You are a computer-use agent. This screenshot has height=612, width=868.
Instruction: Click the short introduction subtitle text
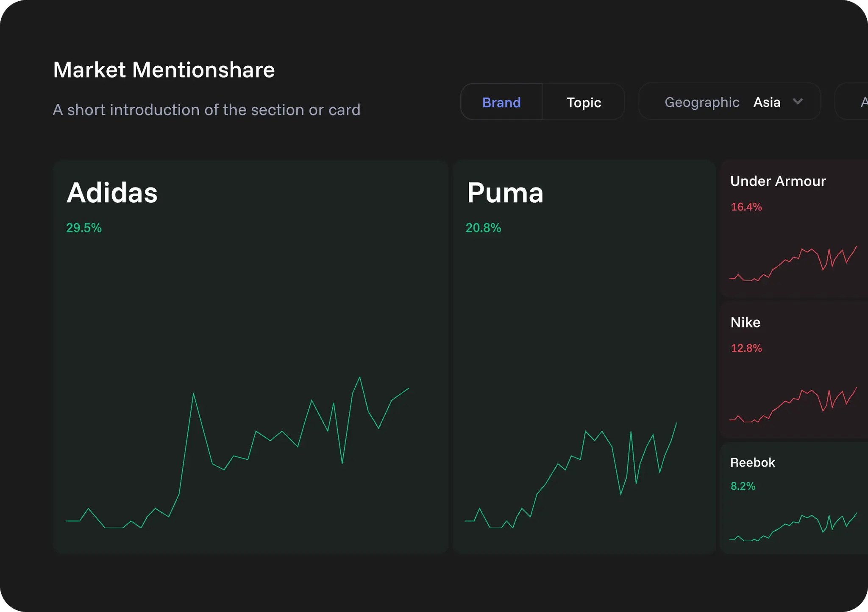pyautogui.click(x=206, y=109)
